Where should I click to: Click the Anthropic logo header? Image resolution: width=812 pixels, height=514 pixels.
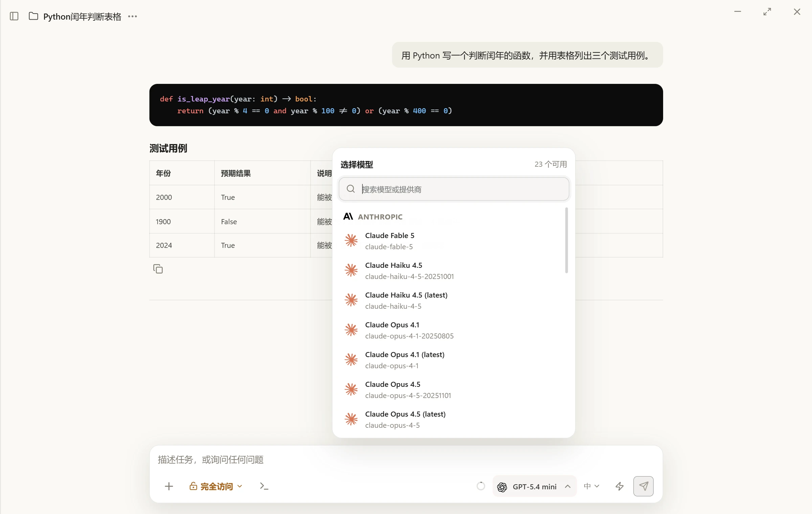[348, 216]
